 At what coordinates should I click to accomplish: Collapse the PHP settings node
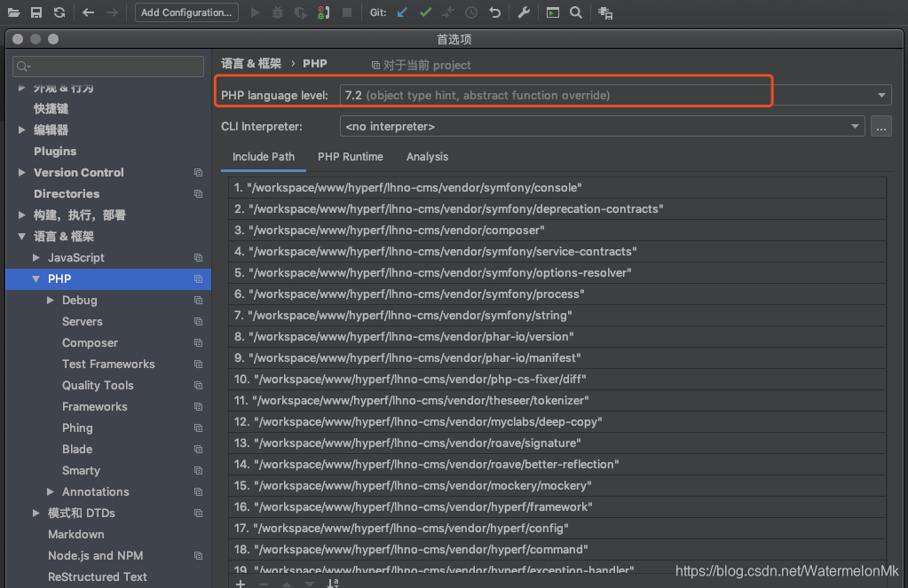[36, 279]
